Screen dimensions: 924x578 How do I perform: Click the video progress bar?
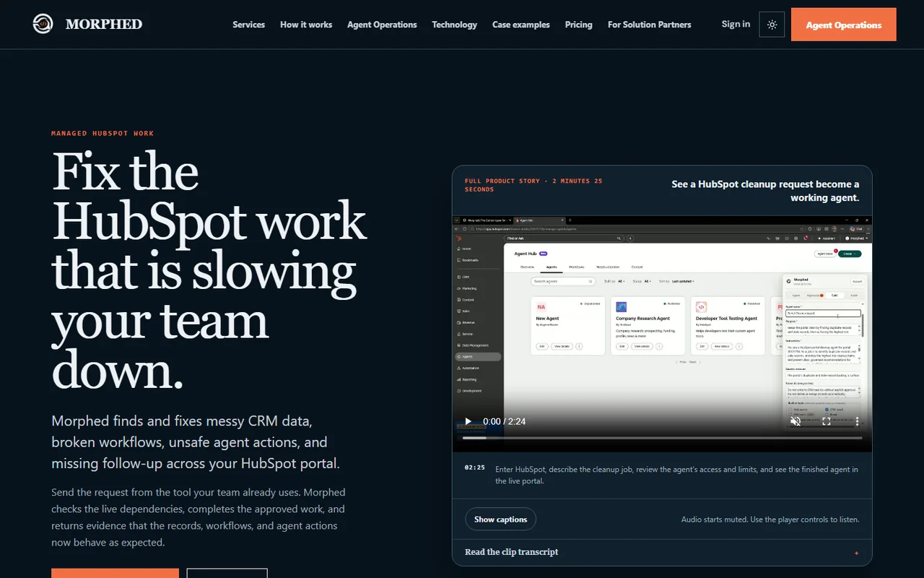tap(662, 438)
